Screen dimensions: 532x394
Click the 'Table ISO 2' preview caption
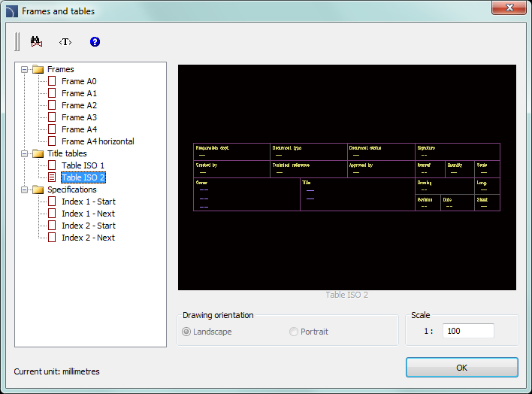click(346, 295)
